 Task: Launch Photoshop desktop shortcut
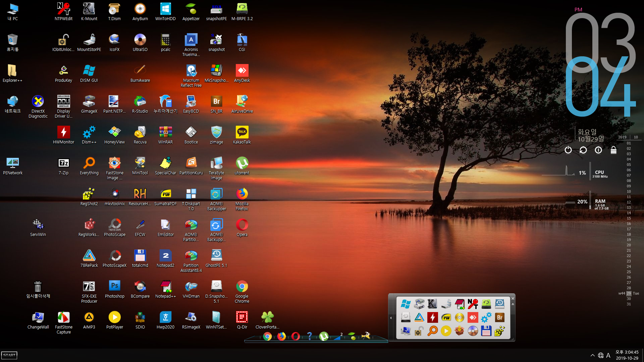[x=114, y=289]
